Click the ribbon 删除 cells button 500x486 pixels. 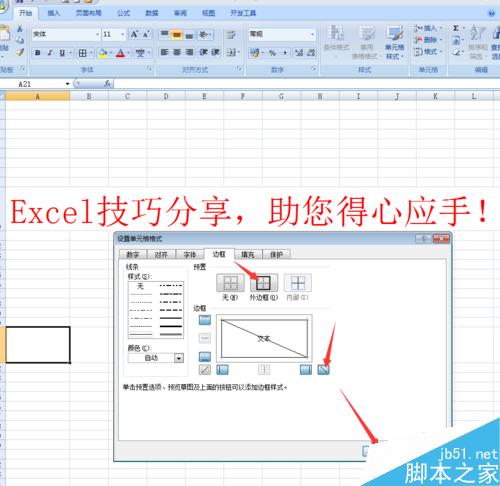[428, 40]
